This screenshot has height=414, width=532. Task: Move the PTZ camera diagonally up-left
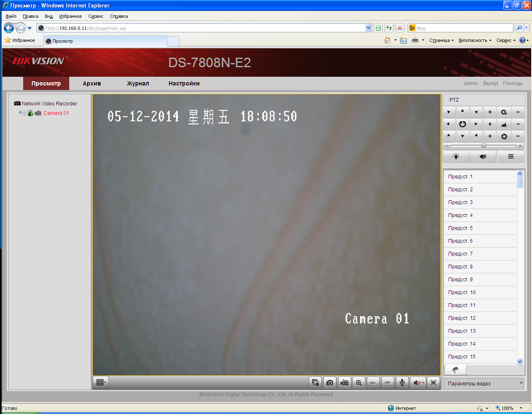449,112
